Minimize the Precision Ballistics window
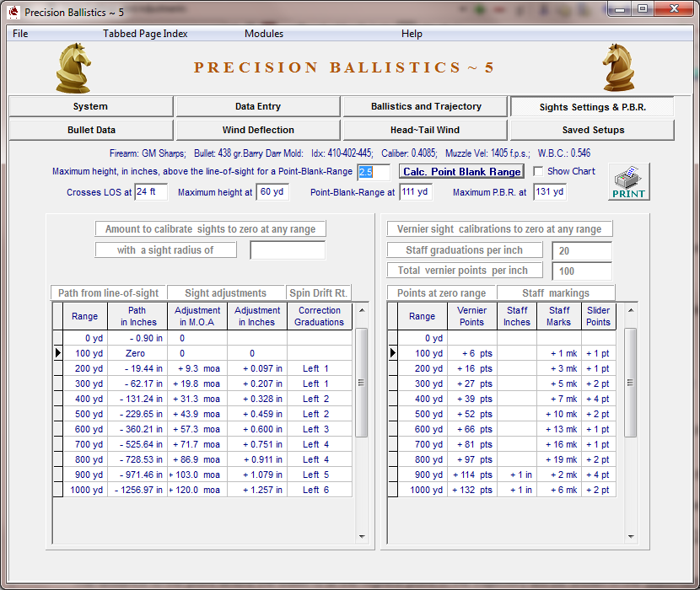The width and height of the screenshot is (700, 590). pos(620,9)
